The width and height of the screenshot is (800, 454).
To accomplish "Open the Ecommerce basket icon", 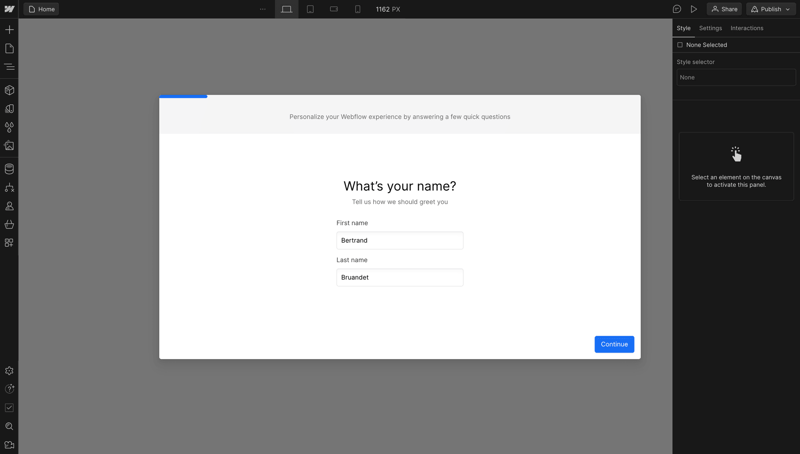I will (x=9, y=224).
